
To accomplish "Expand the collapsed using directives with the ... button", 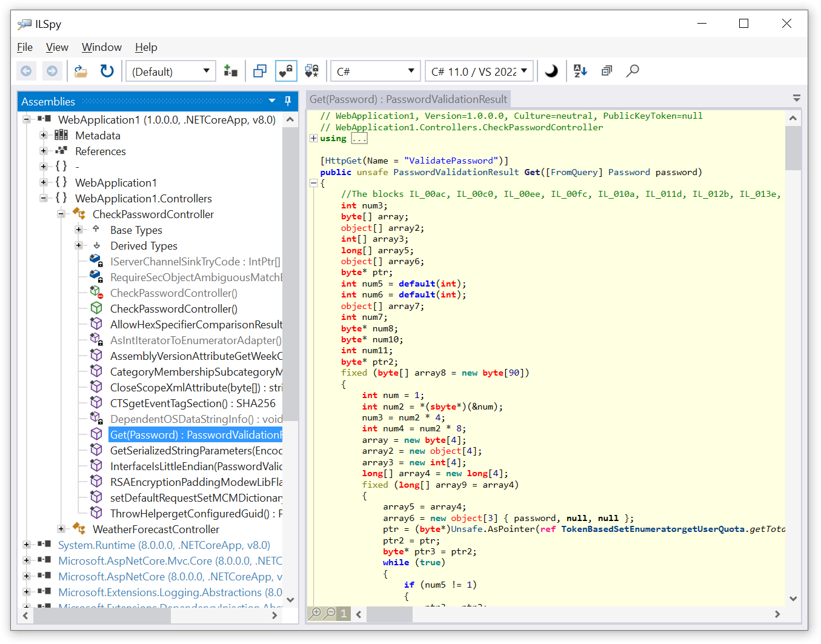I will [x=359, y=138].
